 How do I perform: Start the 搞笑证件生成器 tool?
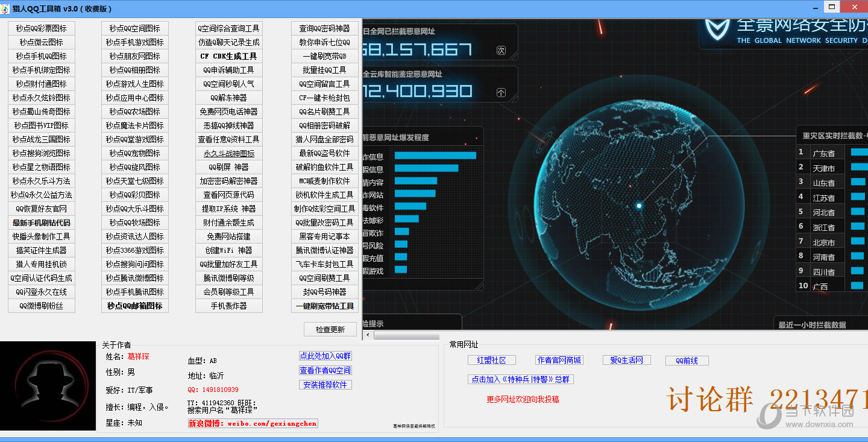41,250
